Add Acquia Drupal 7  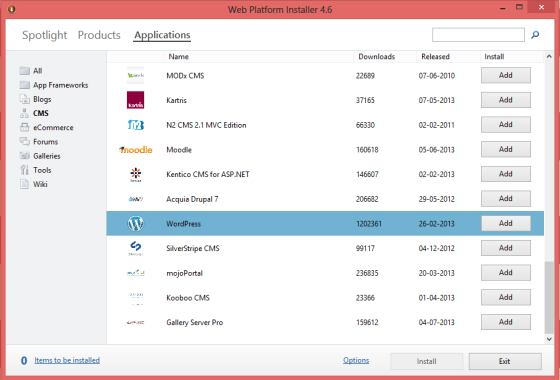pos(506,199)
